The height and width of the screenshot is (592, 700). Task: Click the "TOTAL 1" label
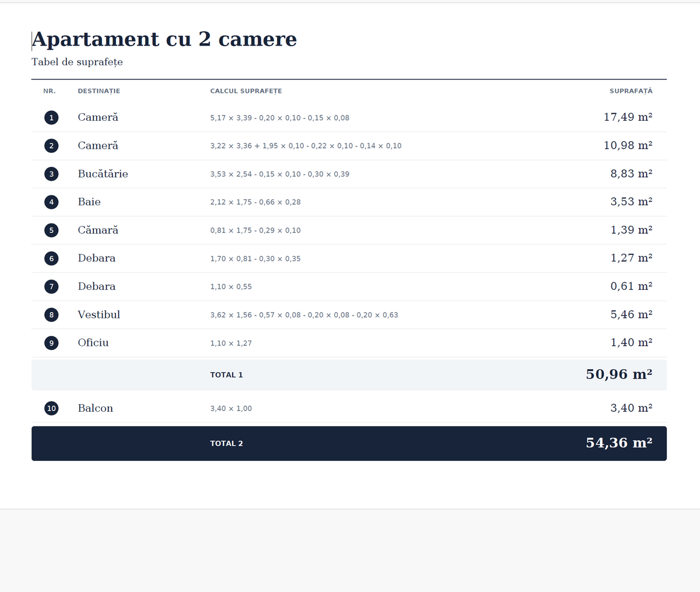point(226,375)
